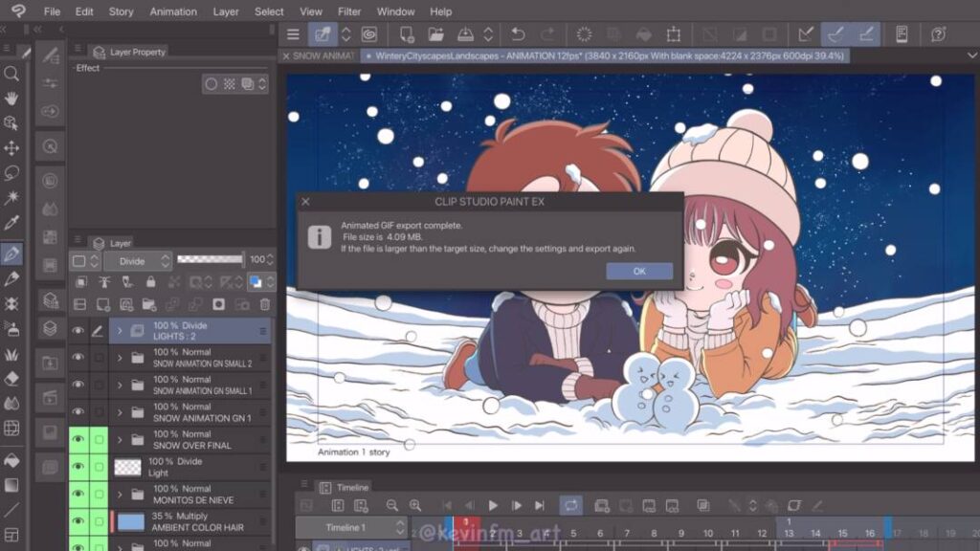
Task: Click the timeline Zoom Out magnifier icon
Action: point(391,505)
